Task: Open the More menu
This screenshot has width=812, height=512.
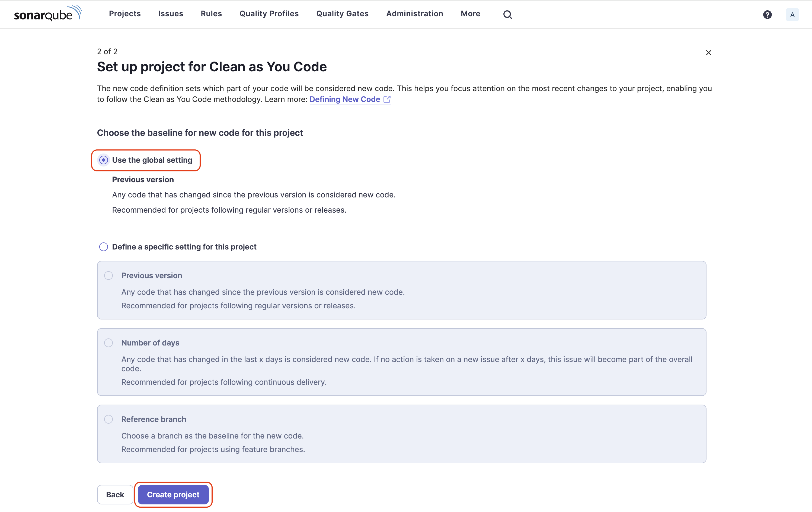Action: tap(470, 14)
